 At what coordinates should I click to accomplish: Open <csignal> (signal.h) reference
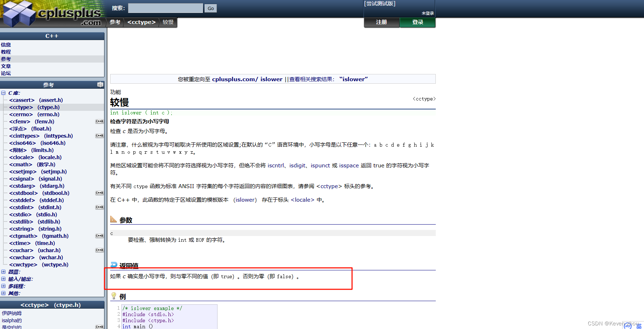pos(36,179)
